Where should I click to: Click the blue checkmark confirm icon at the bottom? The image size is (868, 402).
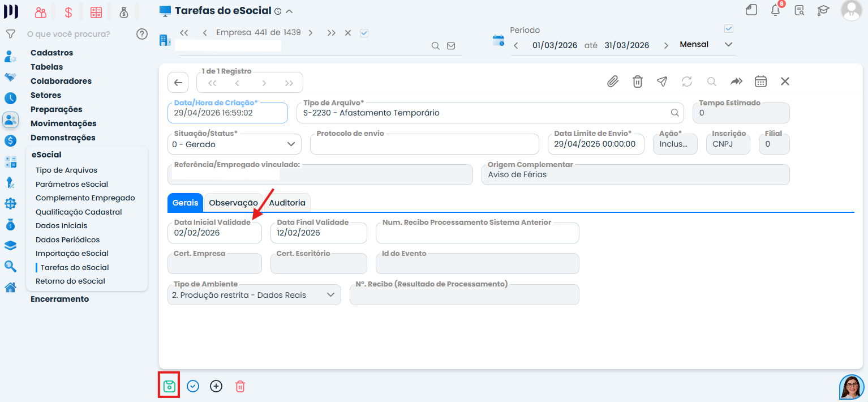[193, 386]
